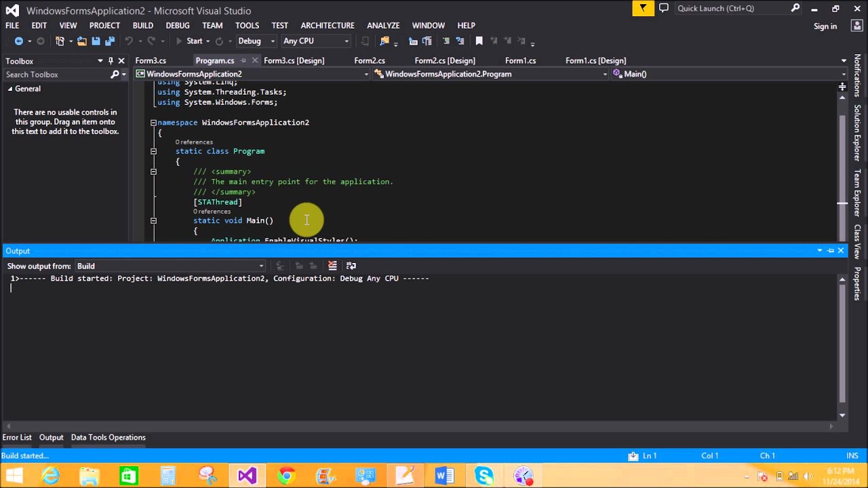The height and width of the screenshot is (488, 868).
Task: Switch to the Form1.cs [Design] tab
Action: [595, 61]
